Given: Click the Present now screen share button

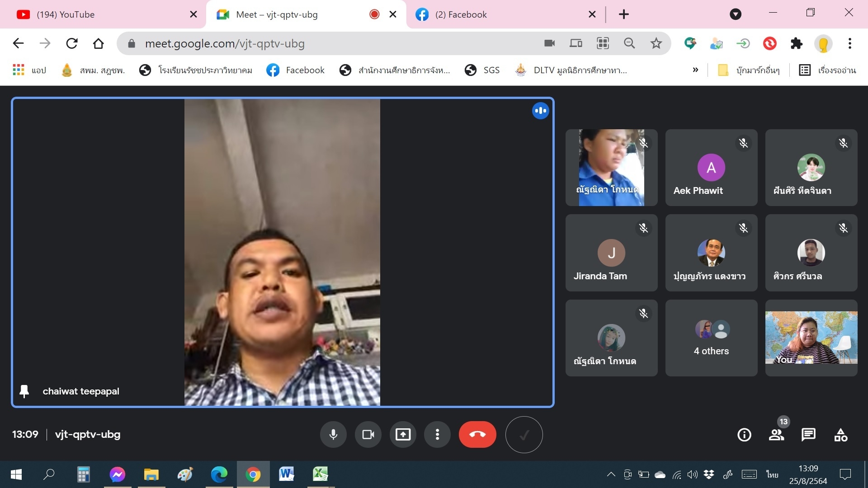Looking at the screenshot, I should point(402,435).
